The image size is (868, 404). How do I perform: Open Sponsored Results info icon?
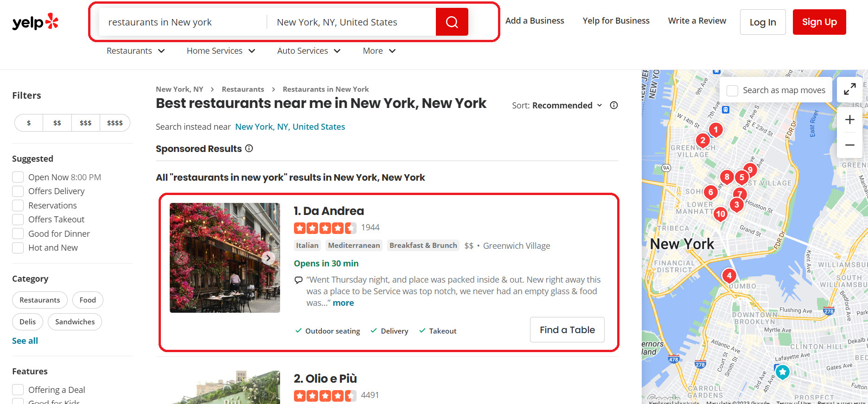[x=249, y=148]
